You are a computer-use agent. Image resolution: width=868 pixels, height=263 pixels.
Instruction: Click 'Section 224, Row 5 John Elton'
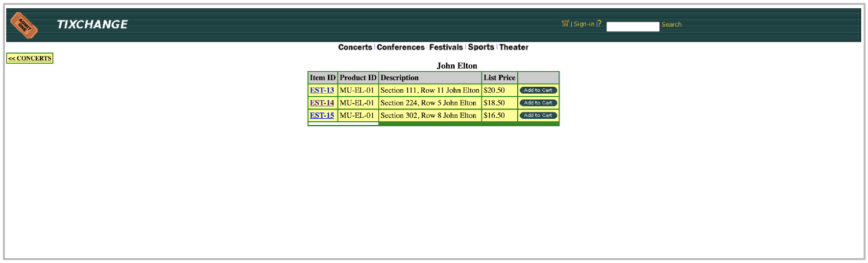pos(429,103)
